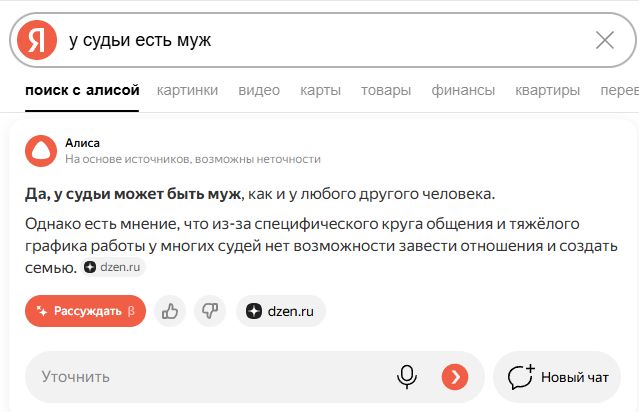Image resolution: width=639 pixels, height=412 pixels.
Task: Open the dzen.ru source chip
Action: coord(281,311)
